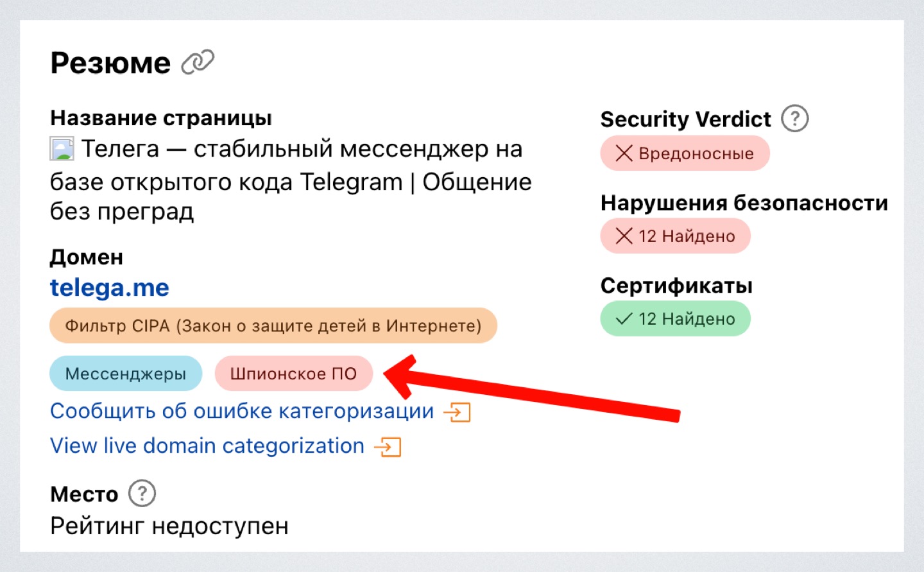Click the external link icon after View live domain categorization
This screenshot has width=924, height=572.
(x=388, y=446)
